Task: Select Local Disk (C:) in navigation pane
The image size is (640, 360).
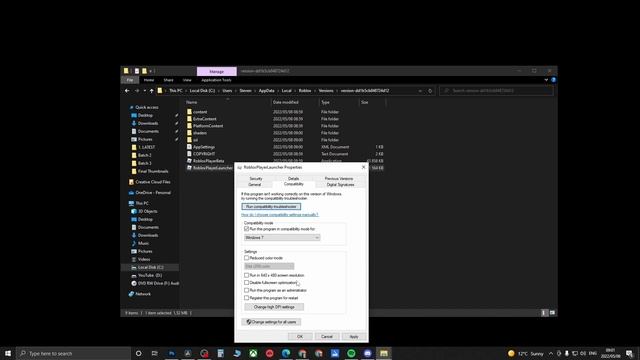Action: pos(150,267)
